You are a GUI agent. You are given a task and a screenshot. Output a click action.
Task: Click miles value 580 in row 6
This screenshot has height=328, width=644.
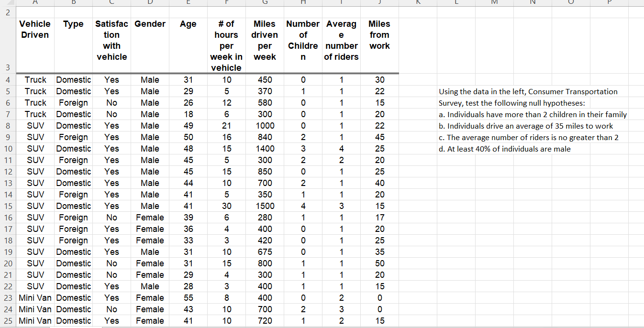(265, 103)
